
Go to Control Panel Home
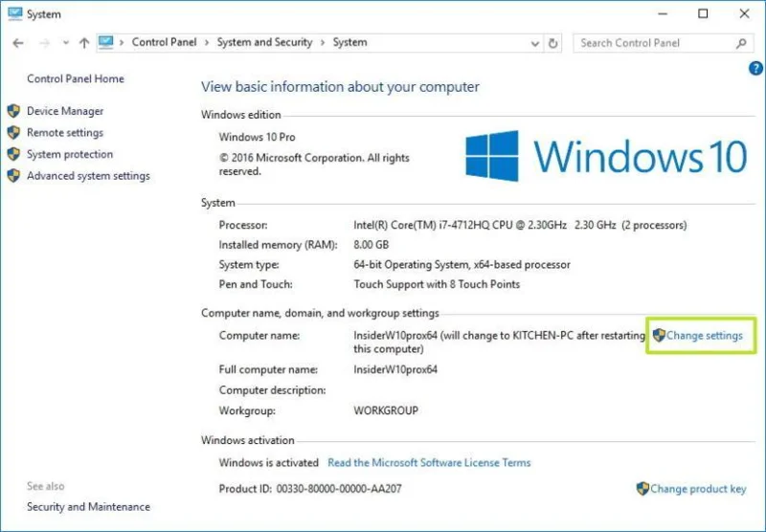(76, 78)
